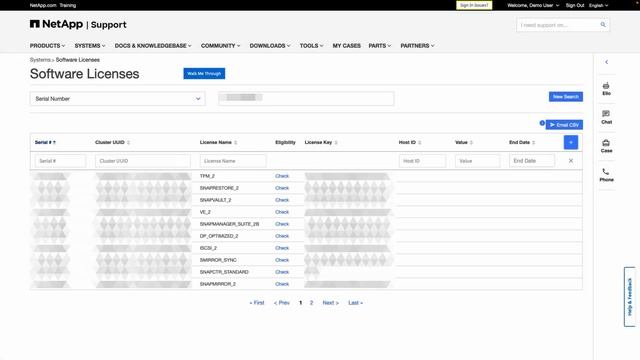Open My Cases menu item

tap(347, 46)
